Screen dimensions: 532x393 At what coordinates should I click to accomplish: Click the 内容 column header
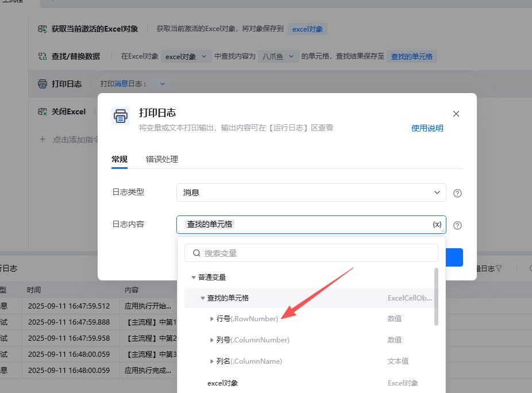pyautogui.click(x=132, y=290)
